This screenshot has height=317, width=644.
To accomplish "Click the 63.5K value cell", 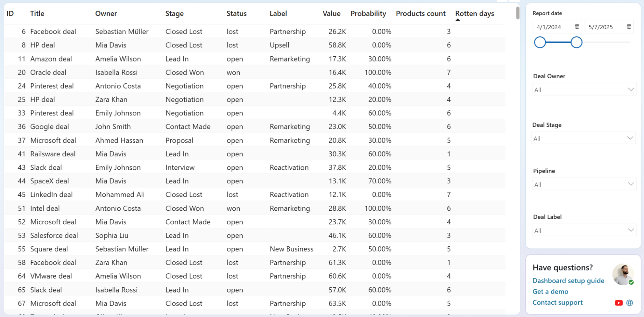I will click(x=337, y=303).
